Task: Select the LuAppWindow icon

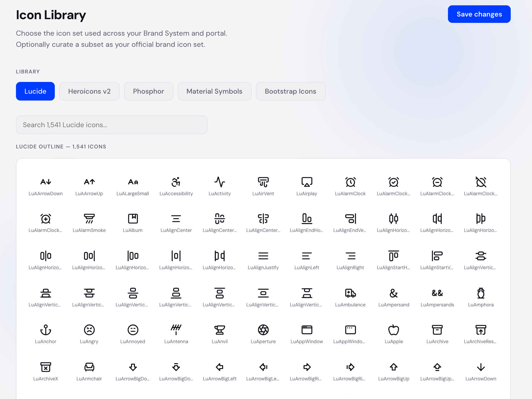Action: [307, 330]
